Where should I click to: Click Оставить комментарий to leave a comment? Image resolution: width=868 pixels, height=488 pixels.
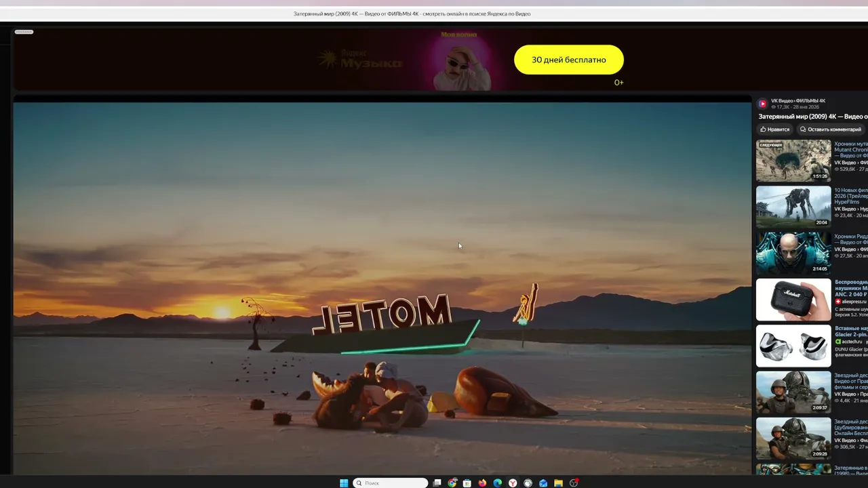(831, 129)
